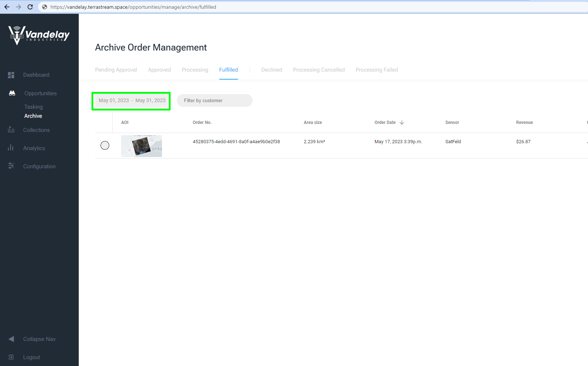Click the Collections icon in sidebar
The height and width of the screenshot is (366, 588).
coord(11,130)
